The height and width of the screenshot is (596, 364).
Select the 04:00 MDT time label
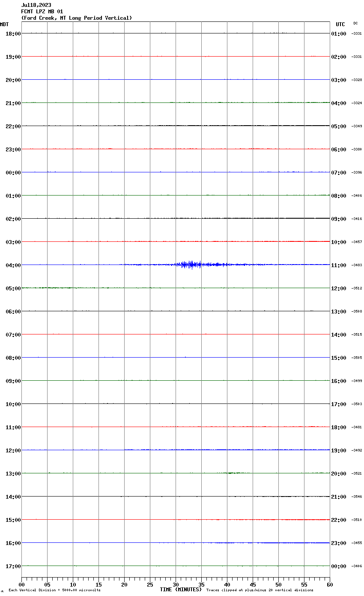(13, 265)
